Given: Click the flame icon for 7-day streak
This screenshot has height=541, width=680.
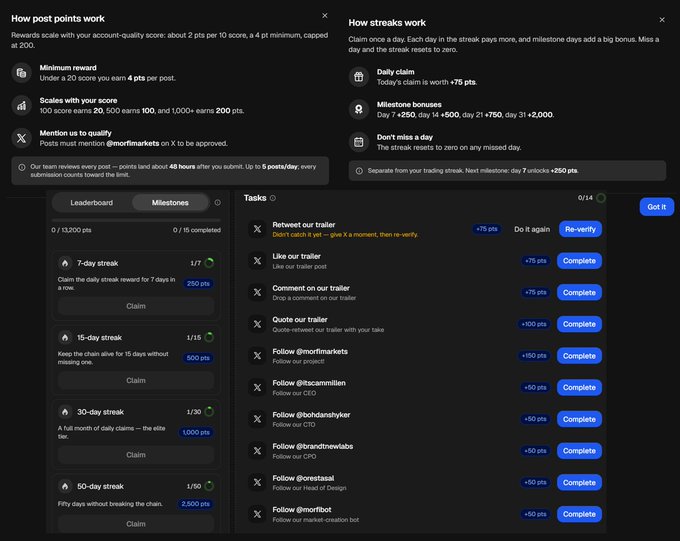Looking at the screenshot, I should pyautogui.click(x=65, y=263).
